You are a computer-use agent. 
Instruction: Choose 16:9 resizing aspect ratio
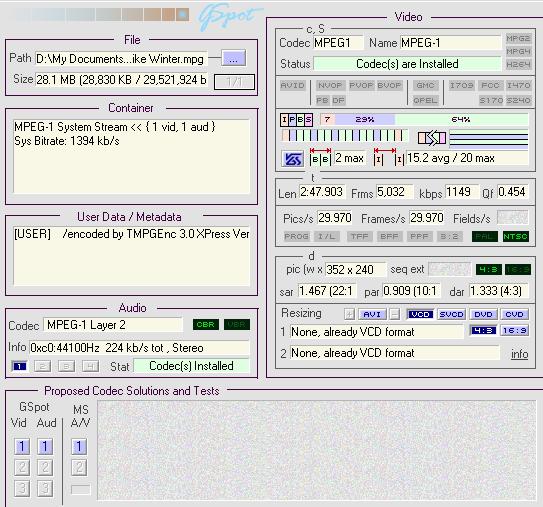[x=514, y=330]
